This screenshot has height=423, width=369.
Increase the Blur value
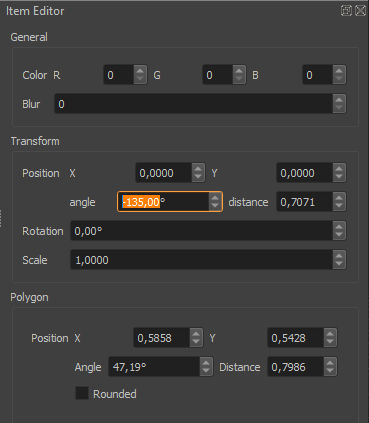coord(339,100)
